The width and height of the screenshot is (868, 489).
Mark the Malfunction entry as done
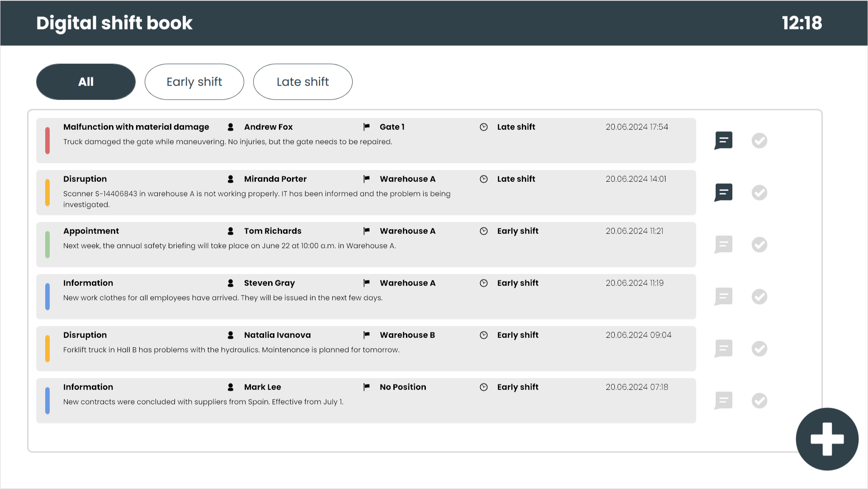(x=759, y=140)
